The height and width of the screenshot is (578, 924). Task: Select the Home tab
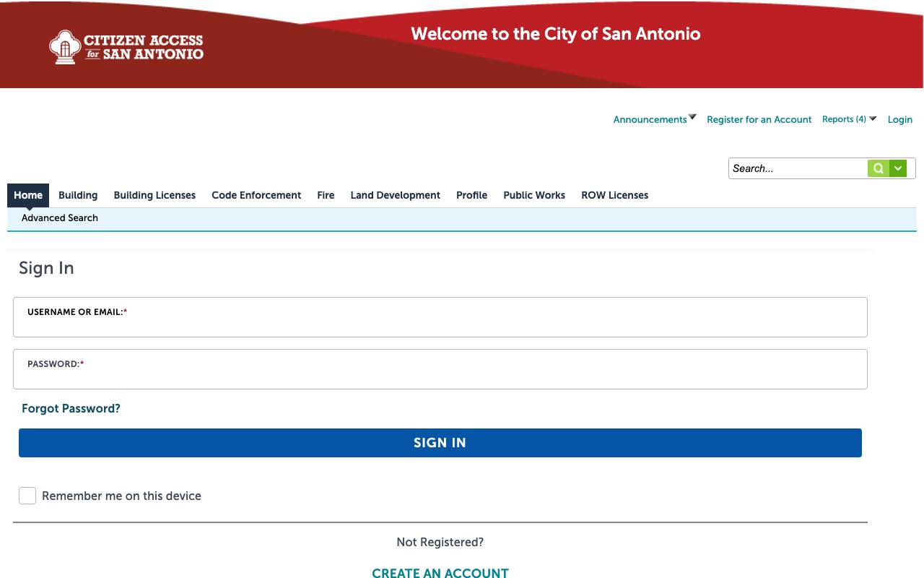coord(28,195)
